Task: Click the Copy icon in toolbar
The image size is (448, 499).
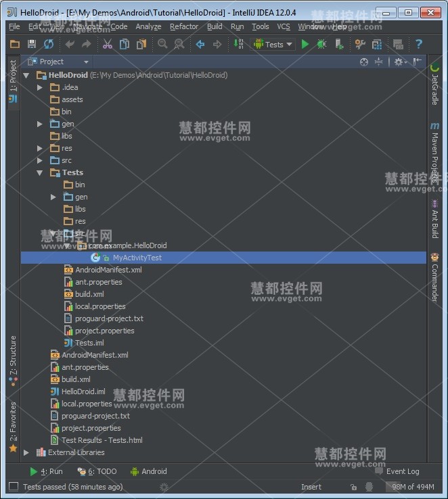Action: click(x=124, y=44)
